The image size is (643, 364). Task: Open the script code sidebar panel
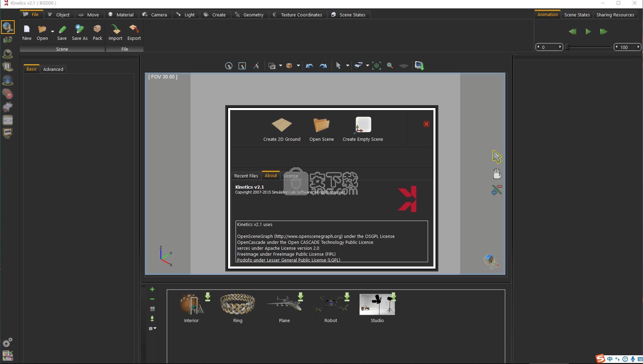pyautogui.click(x=8, y=120)
